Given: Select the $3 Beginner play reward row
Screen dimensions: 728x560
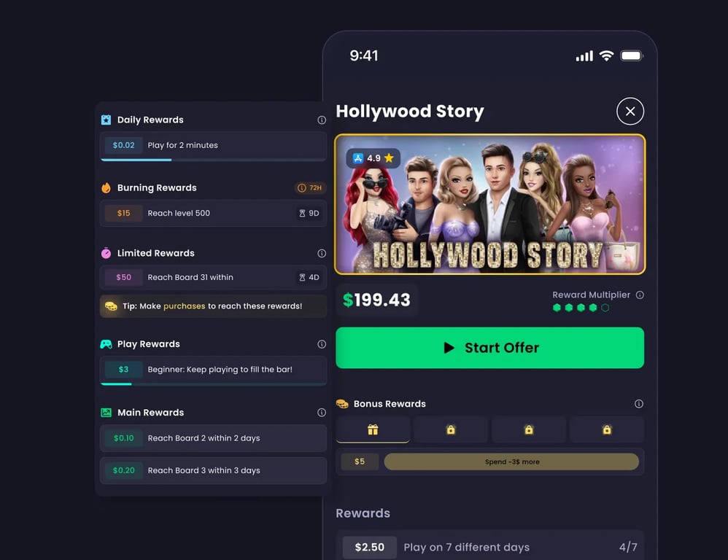Looking at the screenshot, I should point(214,370).
